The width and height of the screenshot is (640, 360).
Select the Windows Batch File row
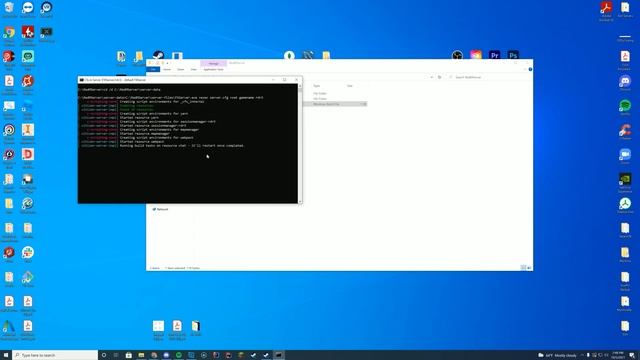pyautogui.click(x=335, y=104)
